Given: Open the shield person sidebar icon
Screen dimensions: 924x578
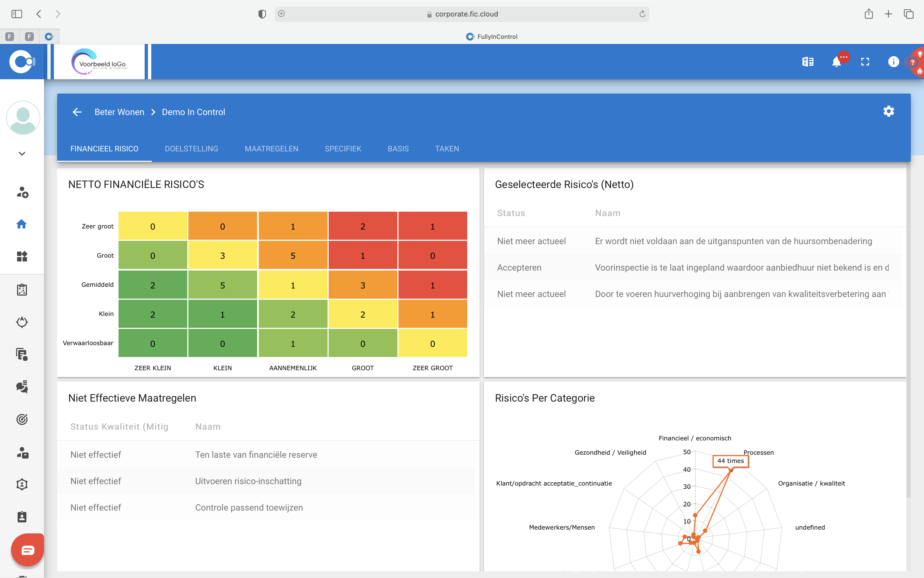Looking at the screenshot, I should click(x=22, y=484).
